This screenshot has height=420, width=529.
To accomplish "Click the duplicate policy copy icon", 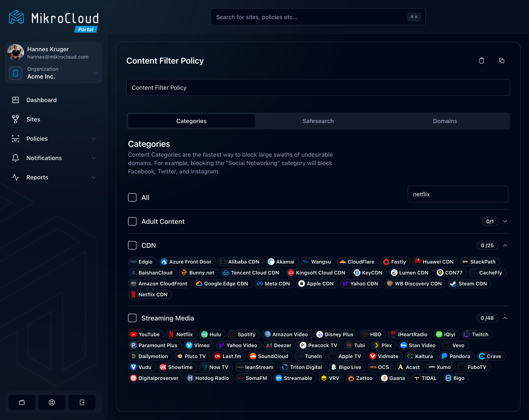I will click(x=502, y=60).
